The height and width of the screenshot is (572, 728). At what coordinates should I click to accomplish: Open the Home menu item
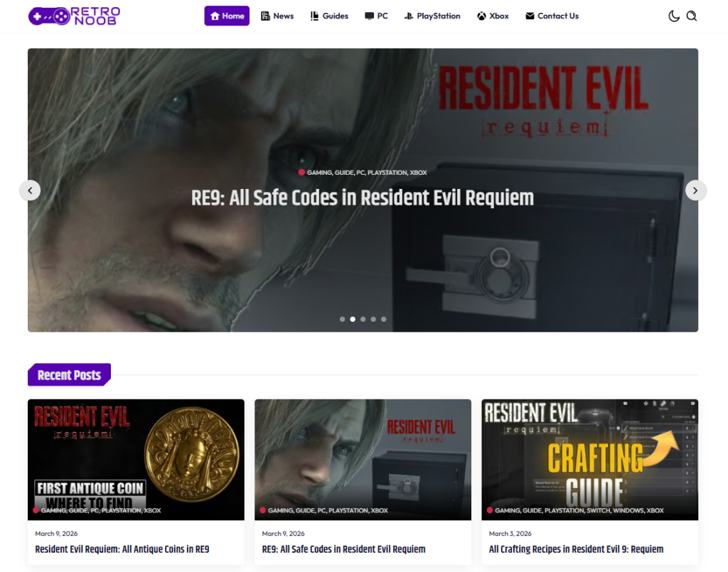coord(227,16)
